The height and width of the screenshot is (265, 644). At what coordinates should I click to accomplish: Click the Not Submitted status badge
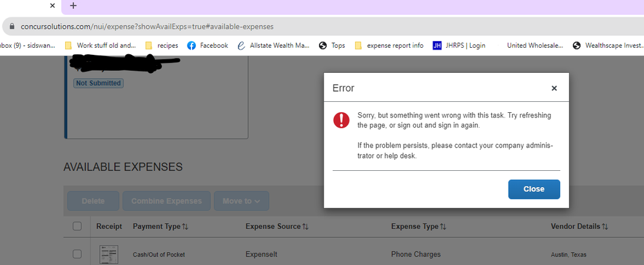click(x=99, y=83)
